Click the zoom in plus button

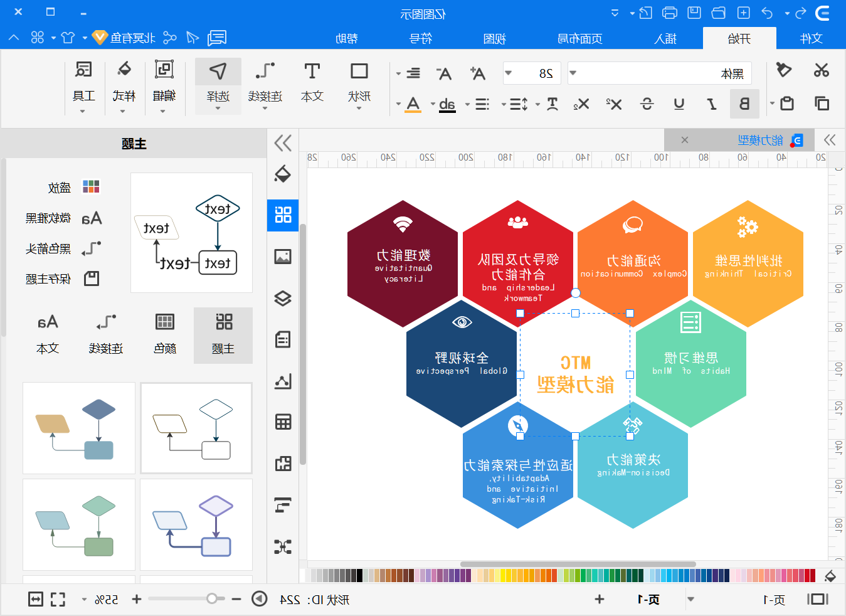tap(136, 599)
